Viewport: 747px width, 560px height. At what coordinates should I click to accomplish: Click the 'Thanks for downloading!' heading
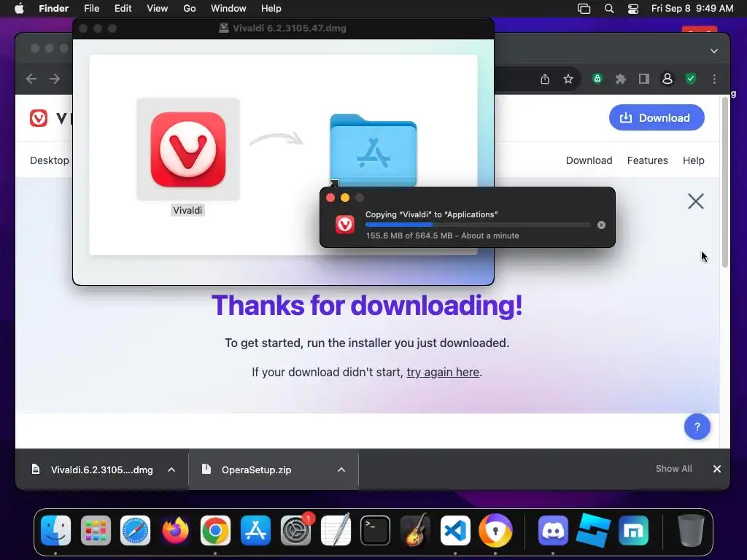coord(367,306)
